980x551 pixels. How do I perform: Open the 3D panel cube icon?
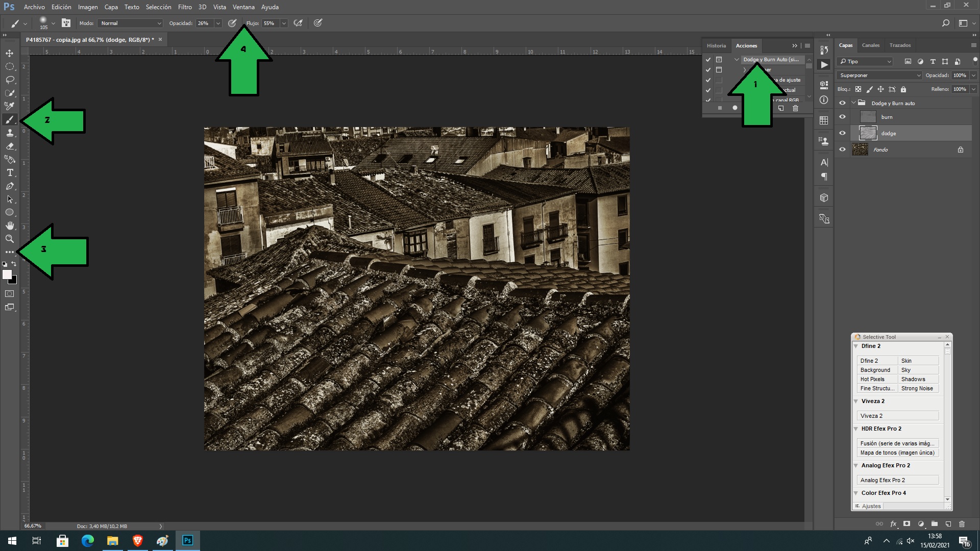(824, 198)
